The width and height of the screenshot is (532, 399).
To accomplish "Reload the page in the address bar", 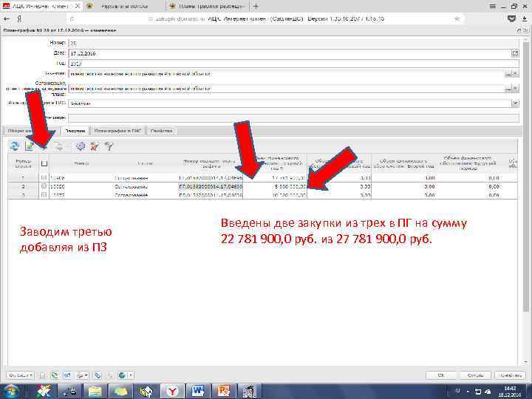I will coord(72,19).
